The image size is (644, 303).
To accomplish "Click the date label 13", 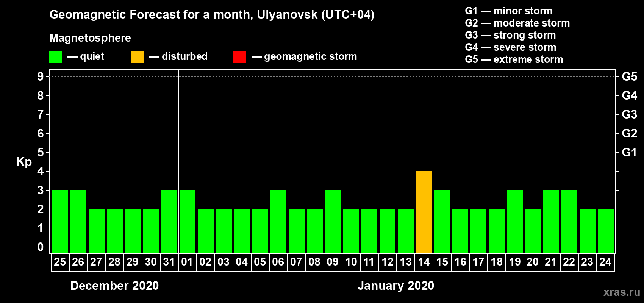I will point(406,262).
